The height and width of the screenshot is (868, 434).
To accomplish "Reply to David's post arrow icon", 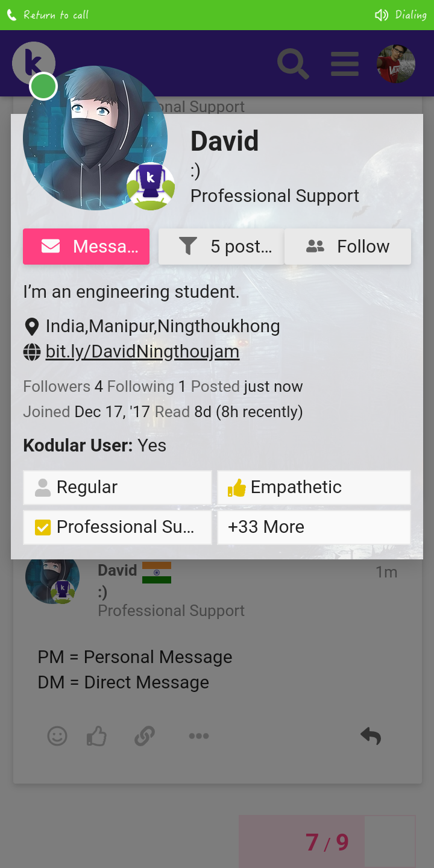I will point(371,736).
